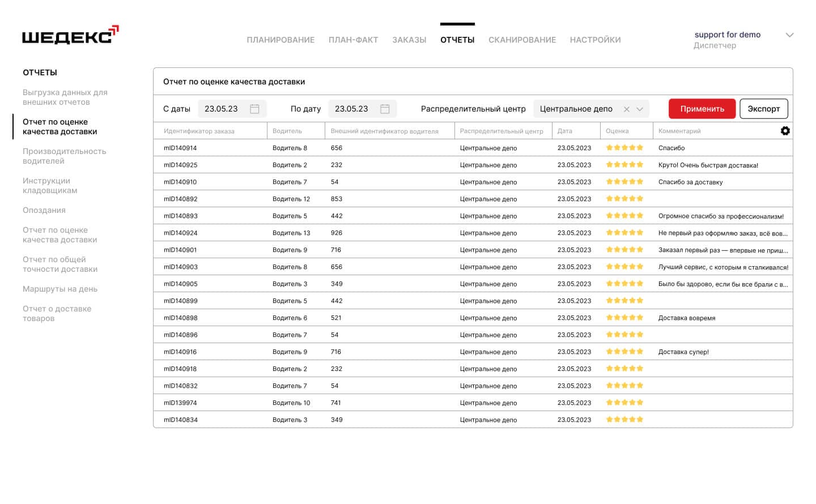Open the Планирование tab
The height and width of the screenshot is (504, 816).
pyautogui.click(x=280, y=40)
